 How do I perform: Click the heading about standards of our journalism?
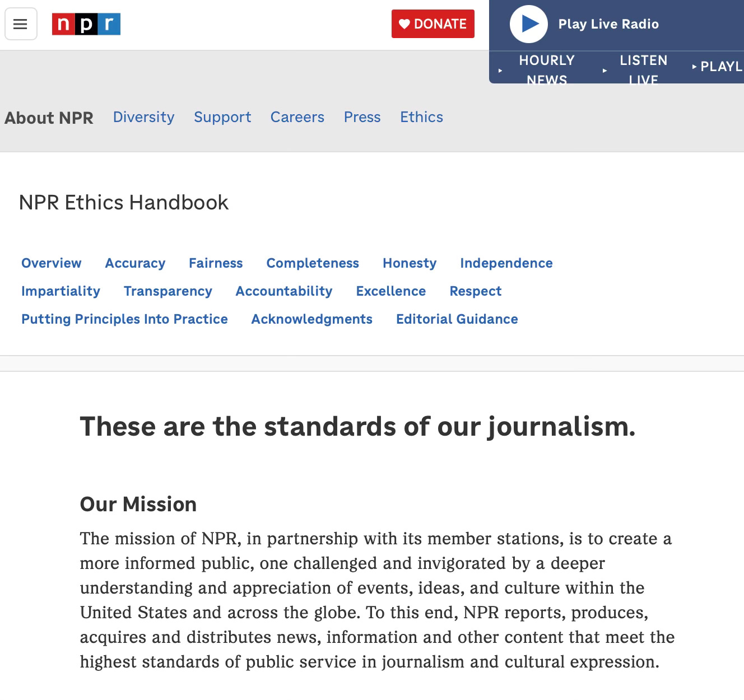(x=358, y=427)
